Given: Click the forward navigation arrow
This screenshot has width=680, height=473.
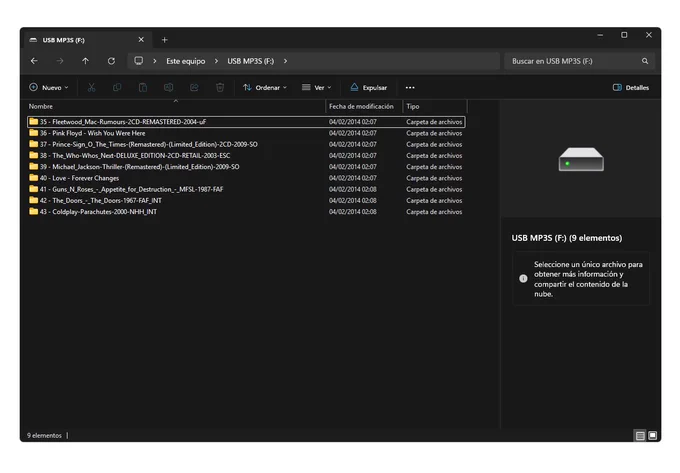Looking at the screenshot, I should tap(60, 61).
